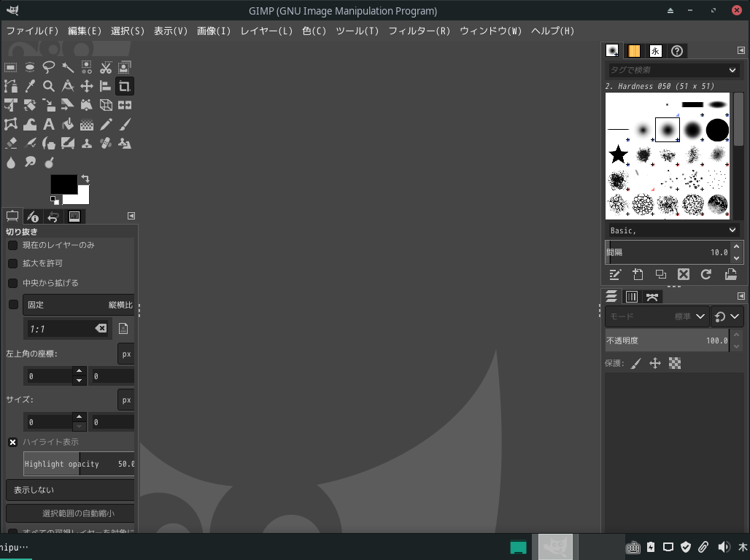Select the black star brush thumbnail

(x=618, y=155)
